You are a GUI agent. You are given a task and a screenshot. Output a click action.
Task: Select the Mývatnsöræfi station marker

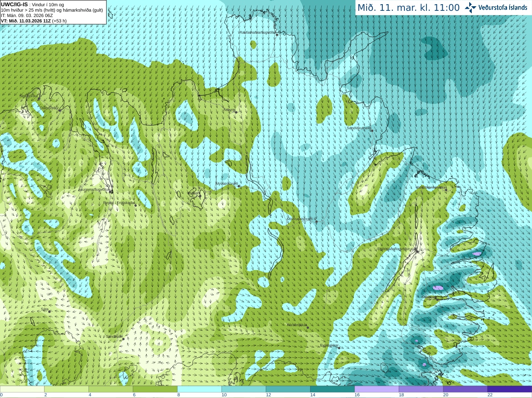pyautogui.click(x=239, y=186)
